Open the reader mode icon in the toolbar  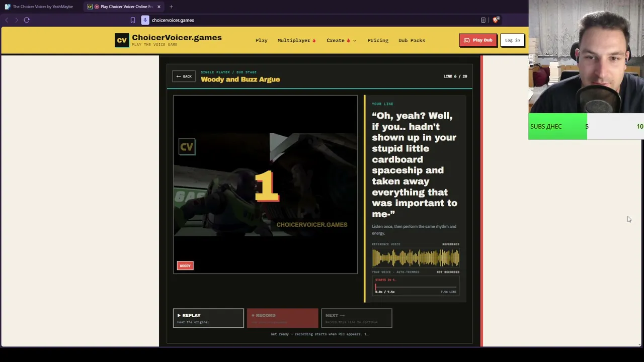(483, 20)
